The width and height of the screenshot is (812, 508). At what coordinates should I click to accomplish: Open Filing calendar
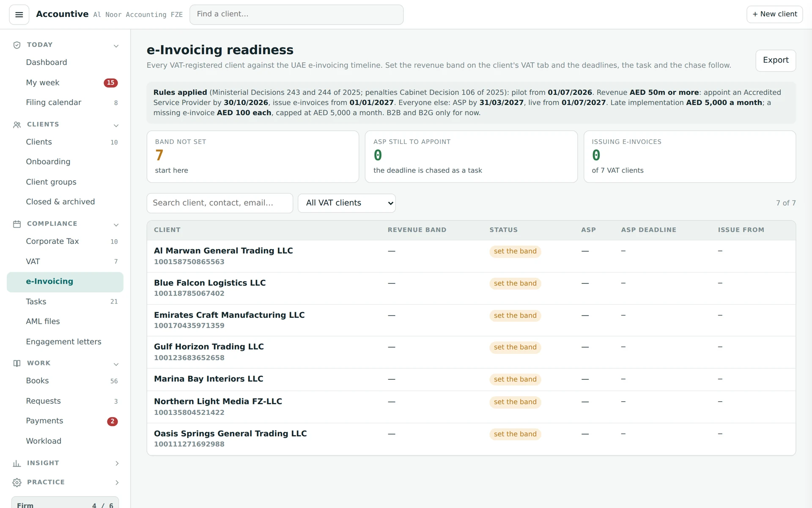click(x=65, y=103)
